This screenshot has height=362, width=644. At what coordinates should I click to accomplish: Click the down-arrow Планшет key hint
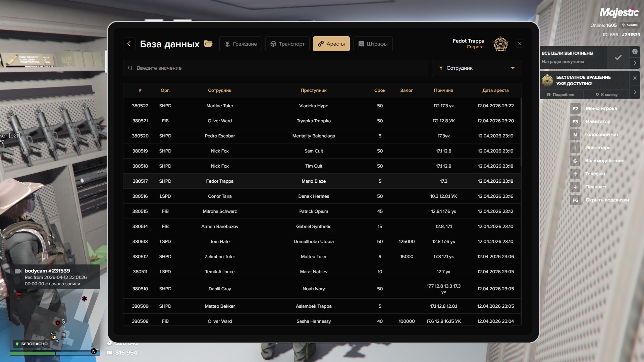[x=575, y=187]
